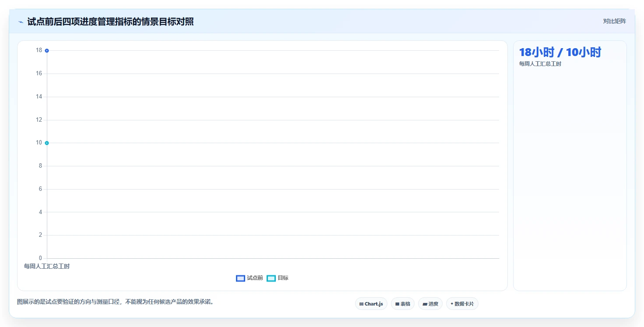Toggle the 目标 legend item
Viewport: 644px width, 327px height.
click(278, 278)
